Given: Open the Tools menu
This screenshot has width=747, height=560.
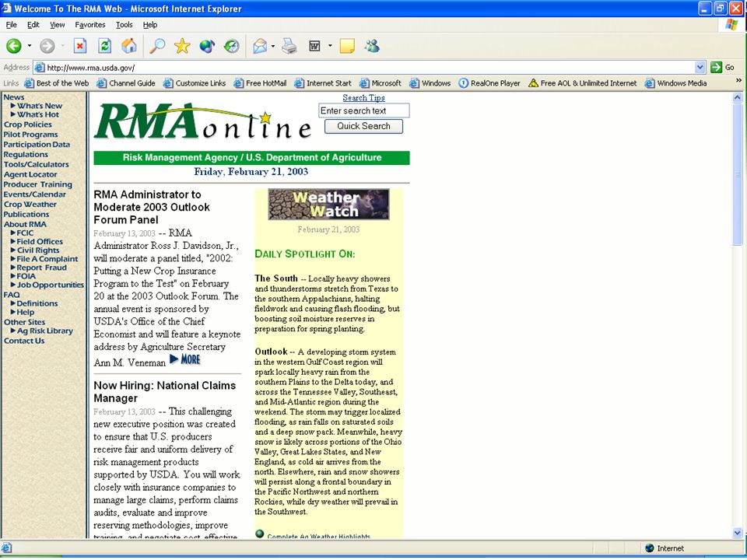Looking at the screenshot, I should [x=124, y=25].
